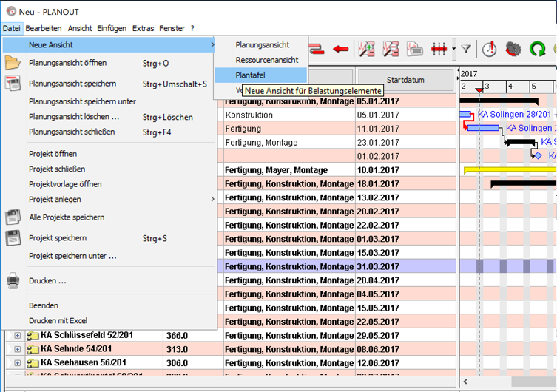Image resolution: width=557 pixels, height=392 pixels.
Task: Click the cell Fertigung, Mayer, Montage
Action: click(289, 170)
